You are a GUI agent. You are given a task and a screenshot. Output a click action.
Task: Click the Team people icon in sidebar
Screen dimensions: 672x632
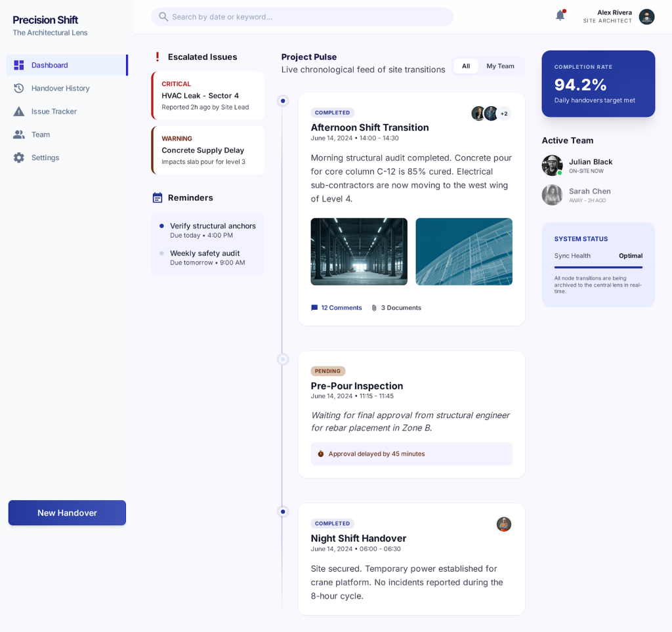click(x=19, y=135)
